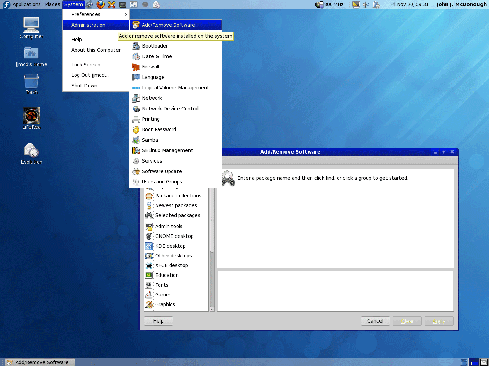The width and height of the screenshot is (489, 366).
Task: Open Root Password menu entry
Action: pos(175,129)
